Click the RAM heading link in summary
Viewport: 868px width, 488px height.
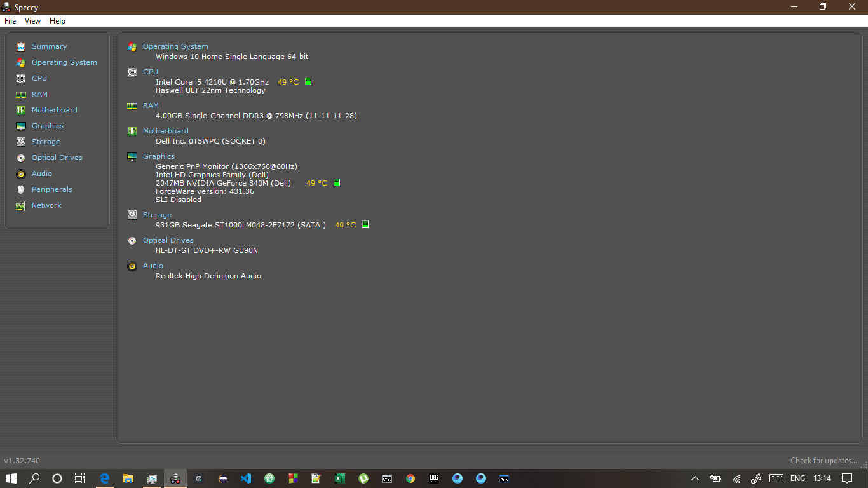tap(151, 105)
